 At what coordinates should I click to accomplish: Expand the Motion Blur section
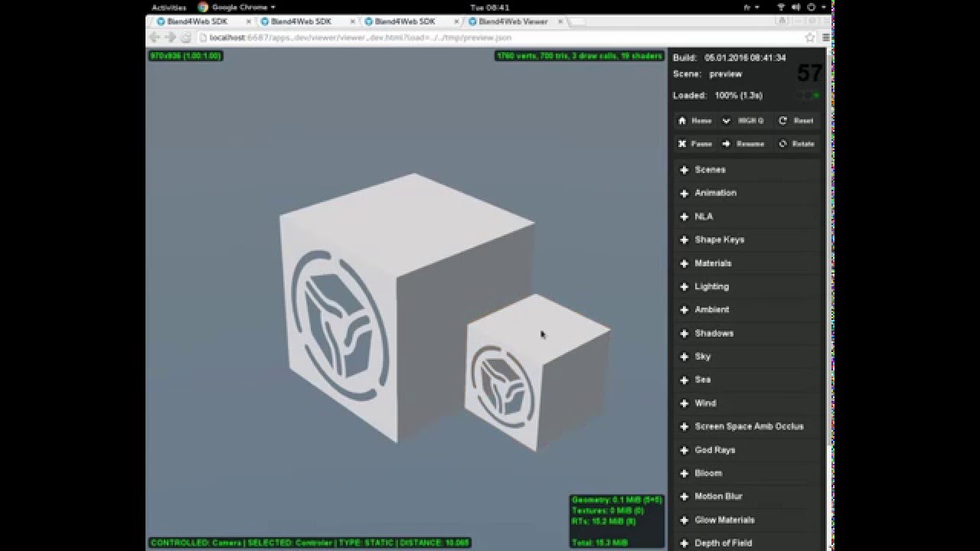(x=747, y=497)
